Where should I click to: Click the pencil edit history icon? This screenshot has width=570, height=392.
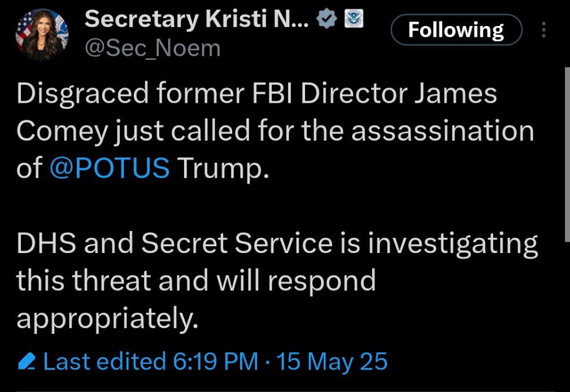pyautogui.click(x=27, y=361)
